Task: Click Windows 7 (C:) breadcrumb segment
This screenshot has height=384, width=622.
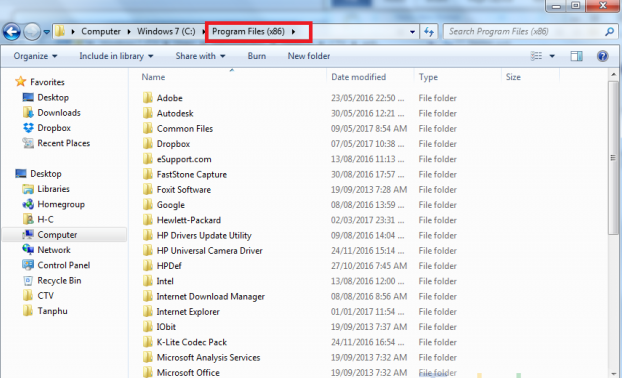Action: coord(166,31)
